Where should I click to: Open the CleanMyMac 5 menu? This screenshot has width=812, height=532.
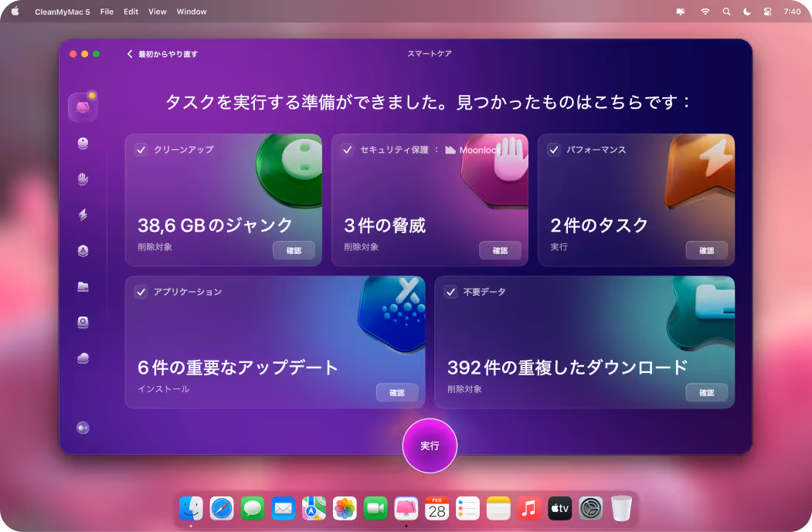[62, 12]
